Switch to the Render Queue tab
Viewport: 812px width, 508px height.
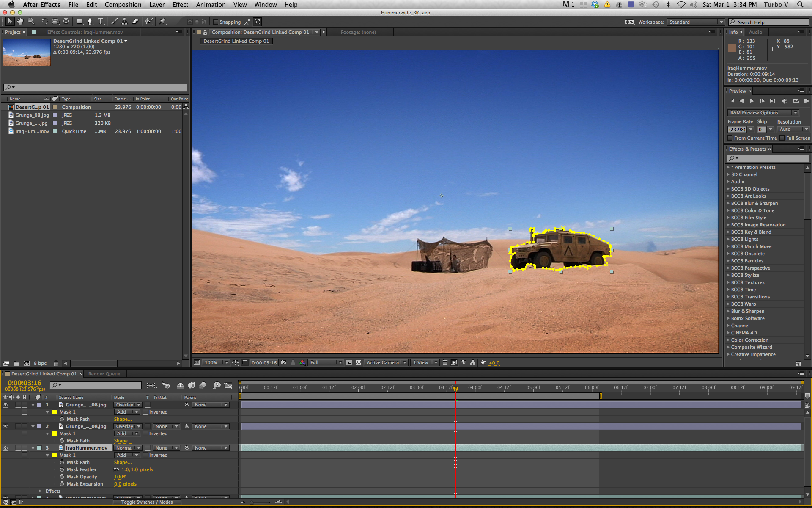click(104, 374)
